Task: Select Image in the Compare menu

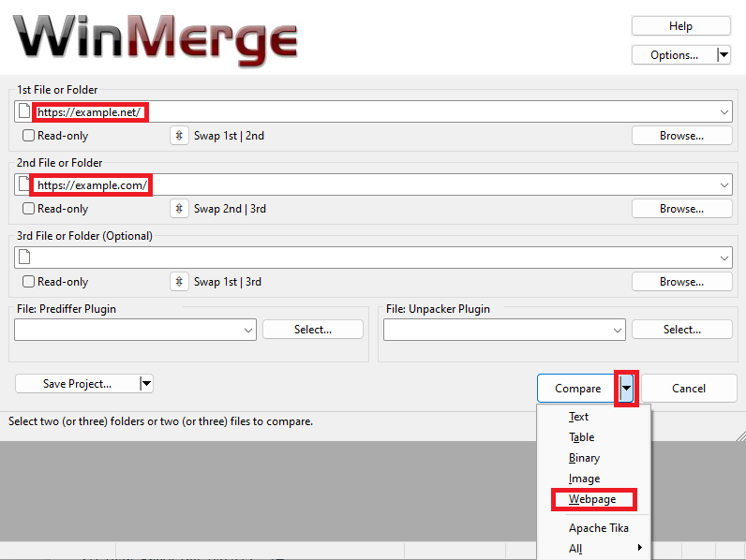Action: pos(584,479)
